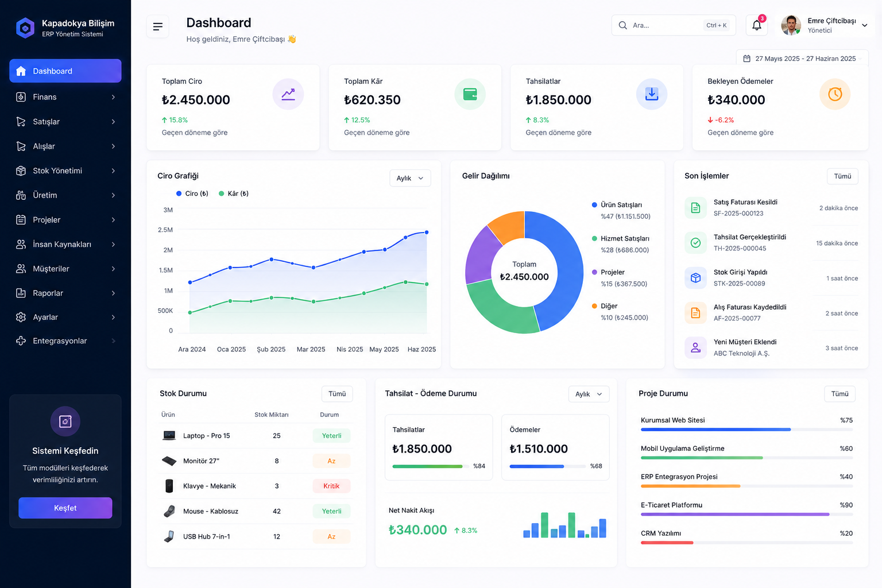Image resolution: width=882 pixels, height=588 pixels.
Task: Toggle the Kâr (₺) legend series
Action: [x=234, y=194]
